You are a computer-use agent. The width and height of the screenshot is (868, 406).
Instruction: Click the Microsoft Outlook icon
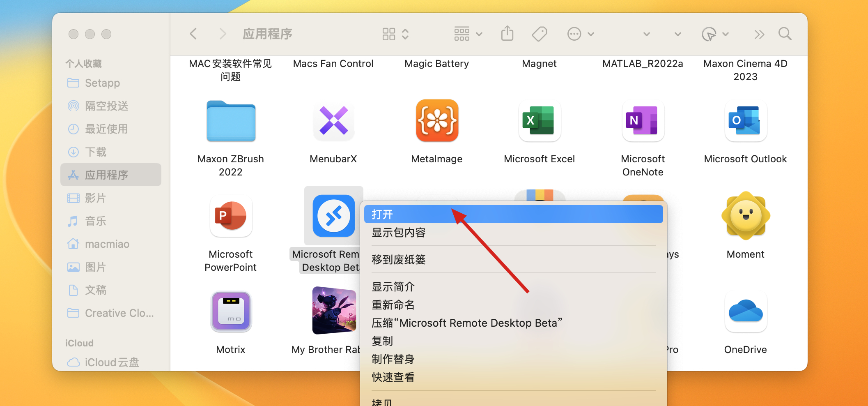pyautogui.click(x=745, y=121)
